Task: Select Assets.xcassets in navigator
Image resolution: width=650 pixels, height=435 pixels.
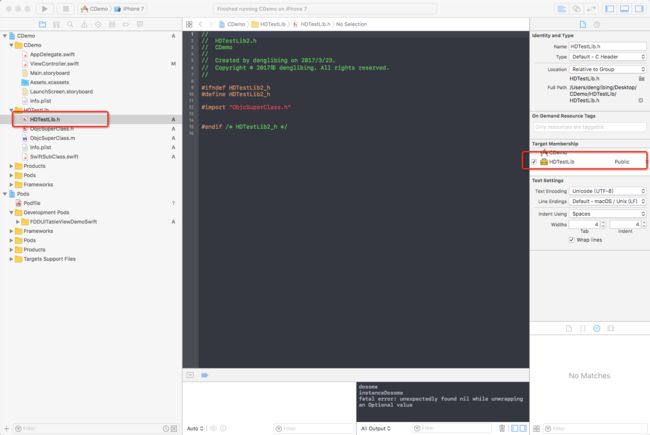Action: coord(49,83)
